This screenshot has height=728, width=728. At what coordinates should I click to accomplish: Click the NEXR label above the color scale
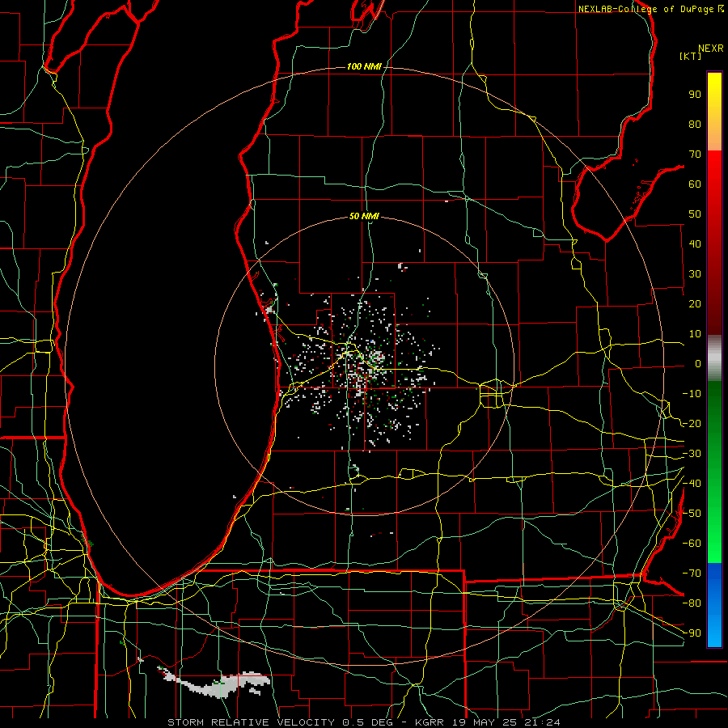pos(711,49)
